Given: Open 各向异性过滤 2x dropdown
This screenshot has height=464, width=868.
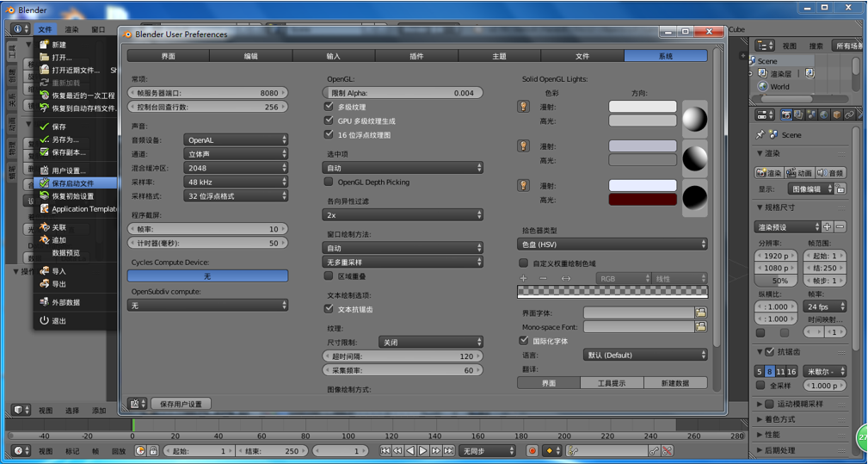Looking at the screenshot, I should click(x=403, y=215).
